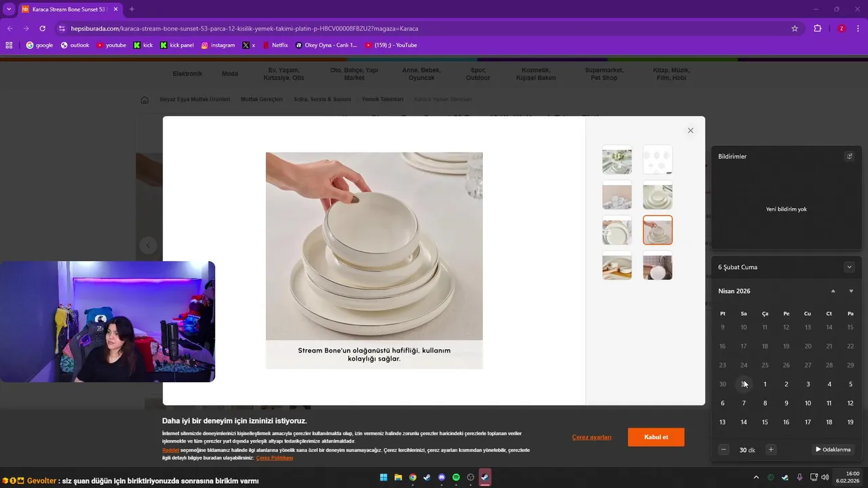Open the Spor, Outdoor category menu
Image resolution: width=868 pixels, height=488 pixels.
(478, 74)
